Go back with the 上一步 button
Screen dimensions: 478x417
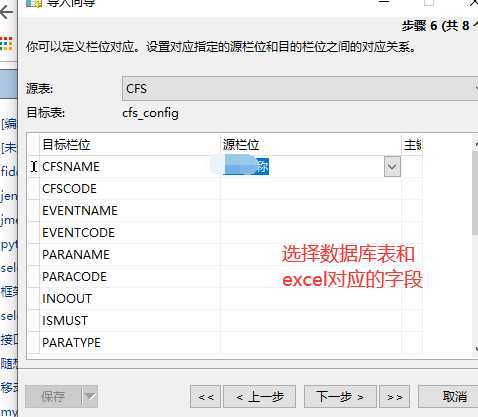click(x=260, y=397)
